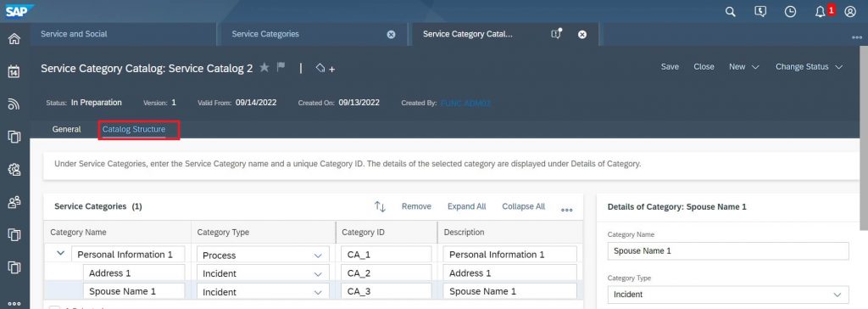868x309 pixels.
Task: Open recent history clock icon
Action: pyautogui.click(x=791, y=12)
